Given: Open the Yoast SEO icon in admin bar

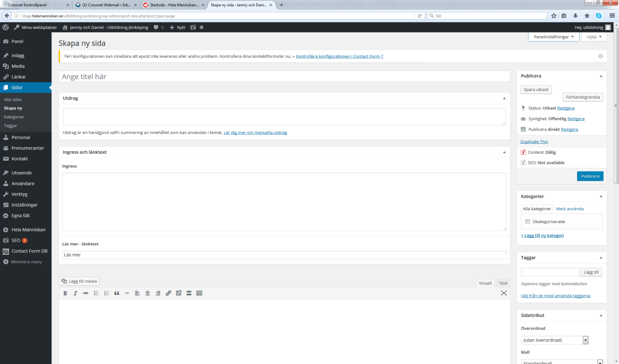Looking at the screenshot, I should [193, 28].
